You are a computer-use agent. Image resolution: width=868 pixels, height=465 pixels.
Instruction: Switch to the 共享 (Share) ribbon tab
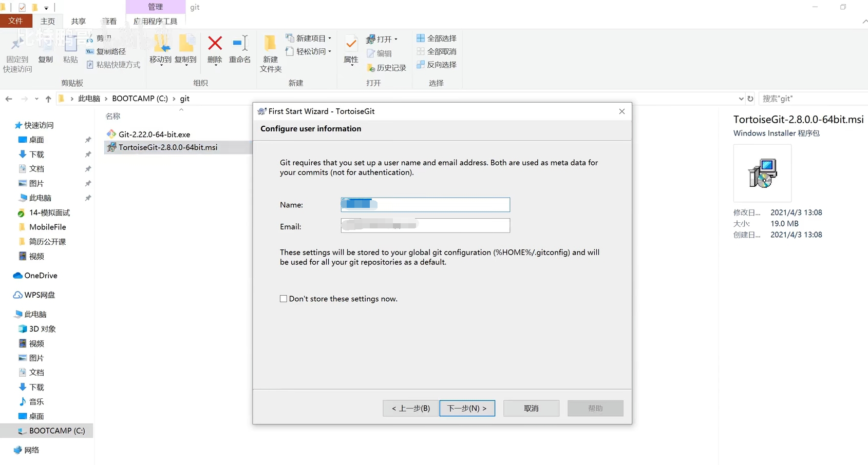(78, 21)
